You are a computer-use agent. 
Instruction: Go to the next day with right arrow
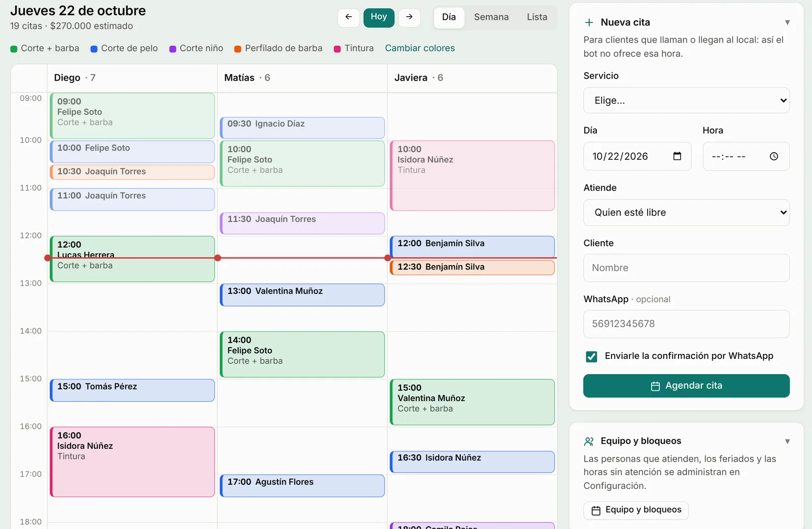click(x=409, y=17)
